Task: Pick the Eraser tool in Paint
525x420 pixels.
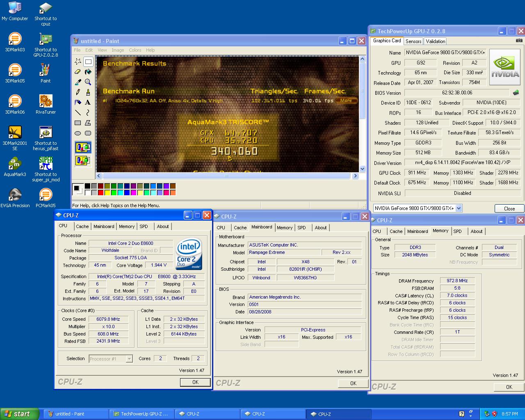Action: tap(78, 72)
